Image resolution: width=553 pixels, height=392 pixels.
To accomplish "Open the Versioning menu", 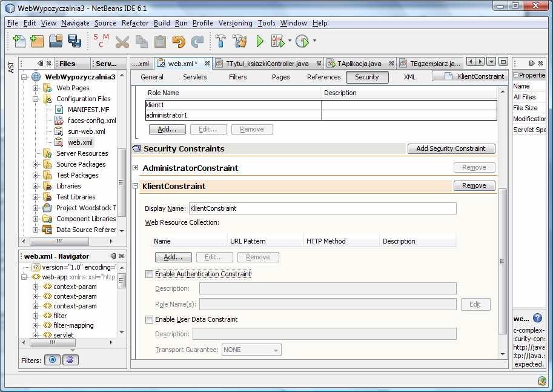I will [236, 23].
